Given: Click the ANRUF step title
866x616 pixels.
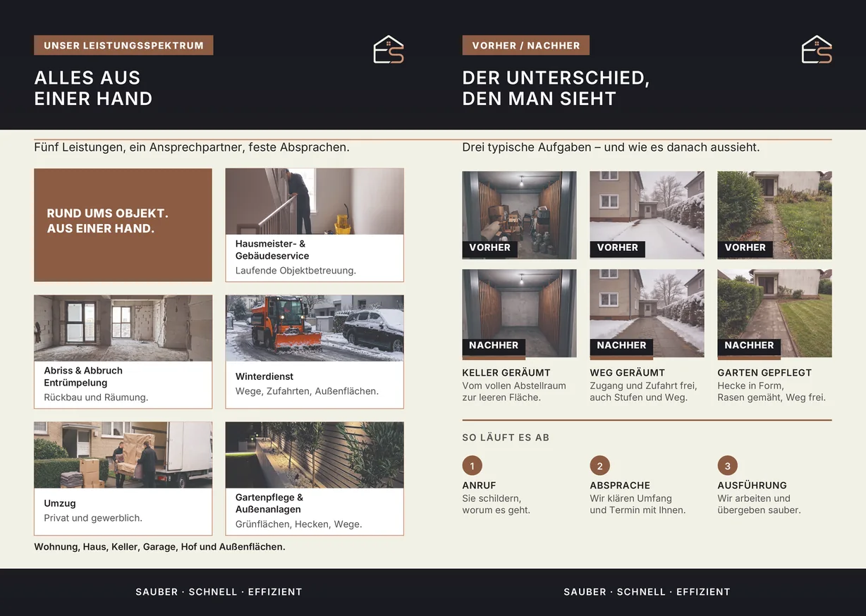Looking at the screenshot, I should pyautogui.click(x=480, y=486).
